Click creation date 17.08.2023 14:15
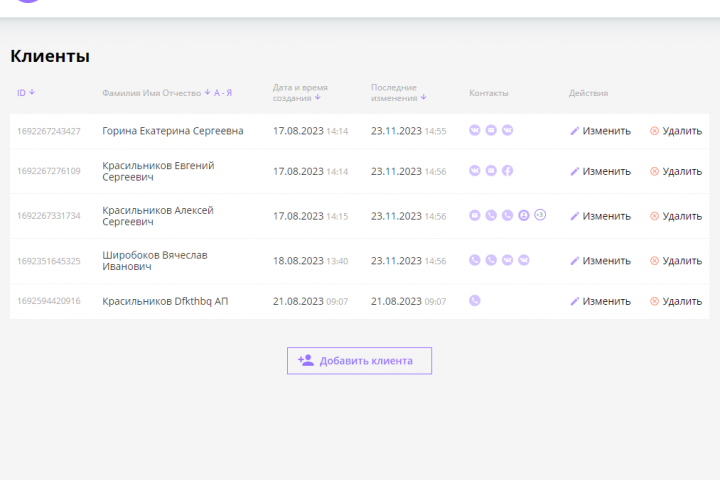This screenshot has height=480, width=720. [x=310, y=216]
